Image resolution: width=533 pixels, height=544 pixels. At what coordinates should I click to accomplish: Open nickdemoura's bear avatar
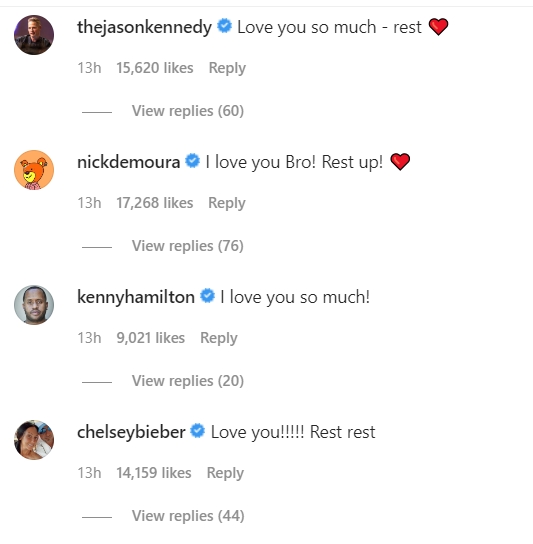point(34,170)
